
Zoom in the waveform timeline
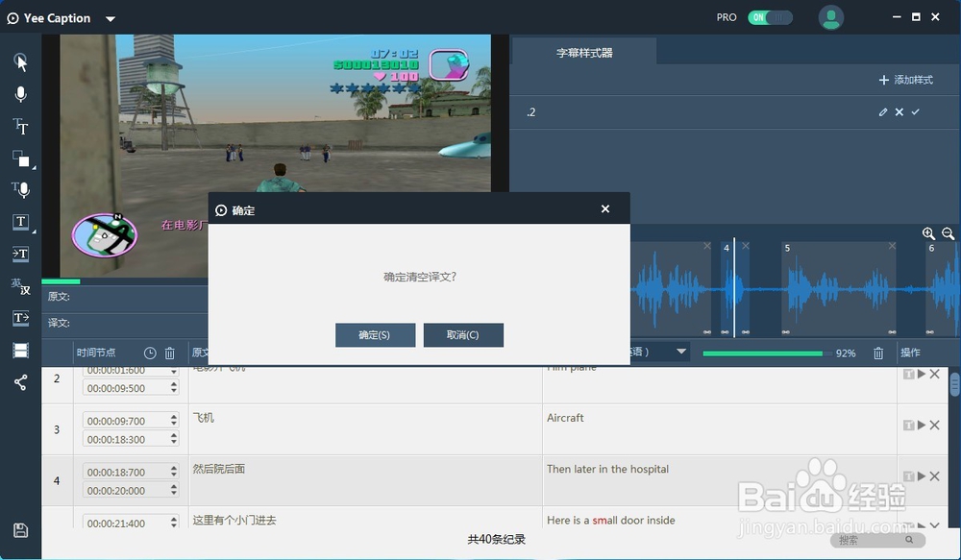point(928,233)
